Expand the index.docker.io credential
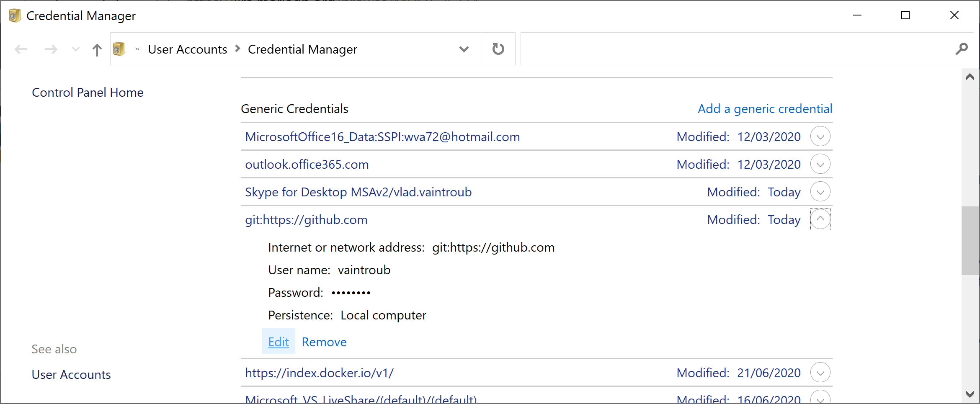Viewport: 980px width, 404px height. (x=820, y=373)
